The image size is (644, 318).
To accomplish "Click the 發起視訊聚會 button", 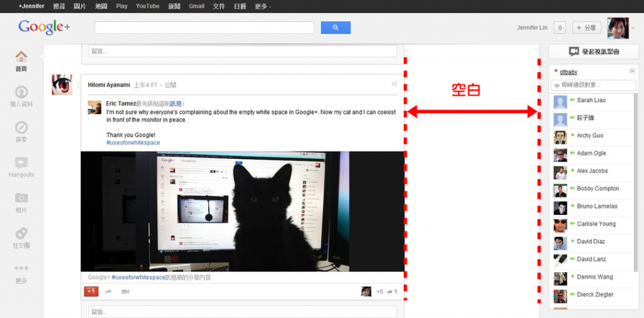I will pyautogui.click(x=594, y=52).
